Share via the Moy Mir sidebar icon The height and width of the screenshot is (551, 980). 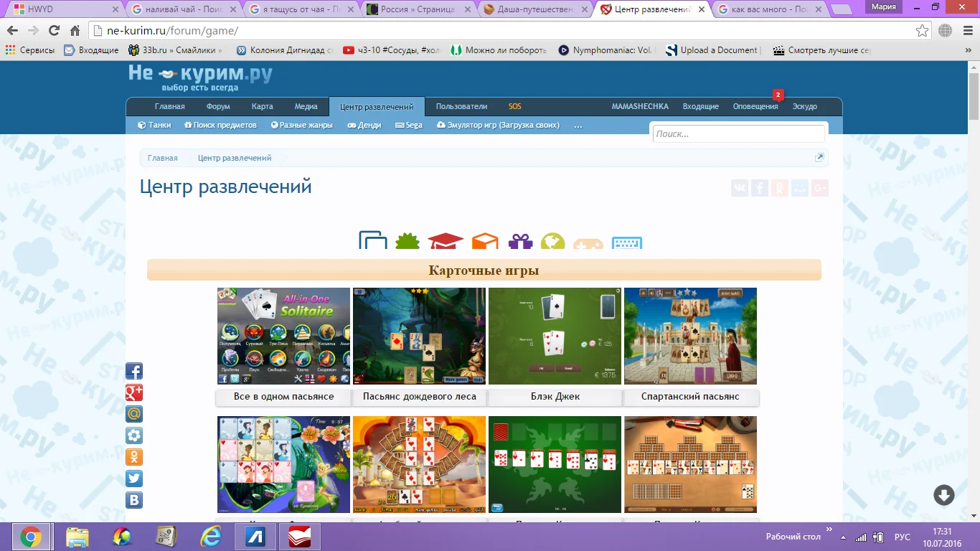coord(134,435)
